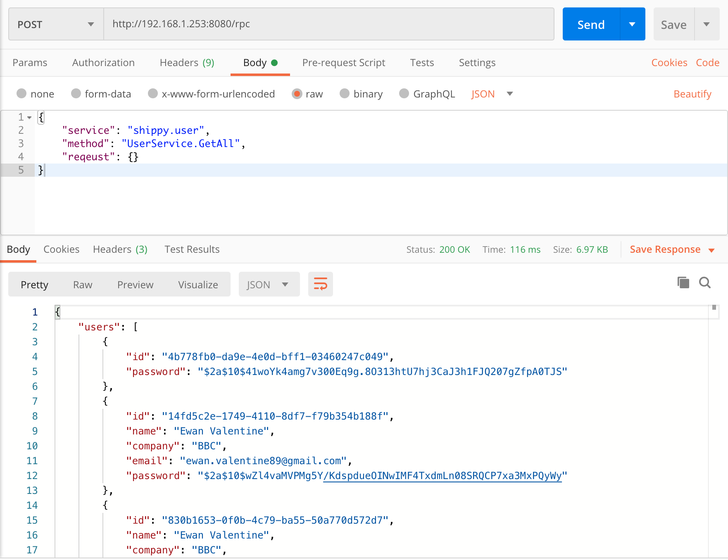Click the response vertical scrollbar thumb

(714, 307)
